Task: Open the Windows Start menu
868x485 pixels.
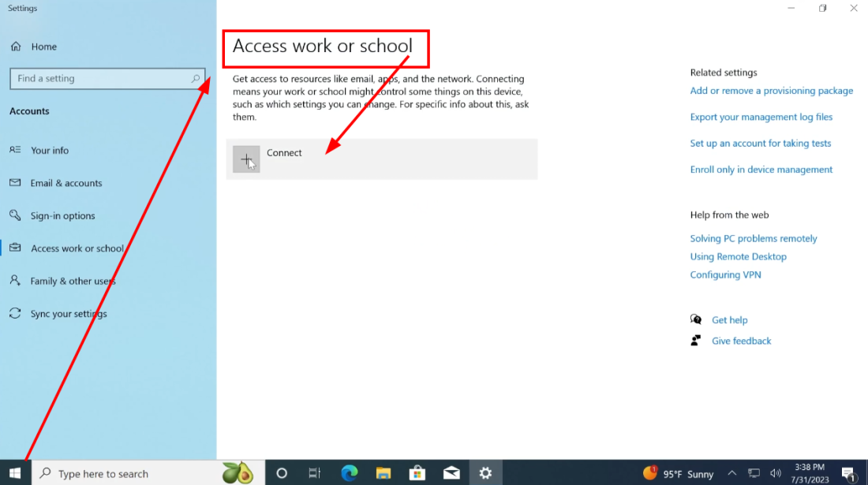Action: [x=15, y=473]
